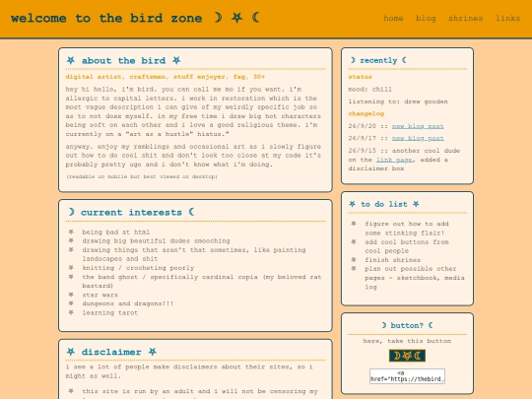Viewport: 532px width, 399px height.
Task: Visit the links page from header
Action: pyautogui.click(x=508, y=19)
